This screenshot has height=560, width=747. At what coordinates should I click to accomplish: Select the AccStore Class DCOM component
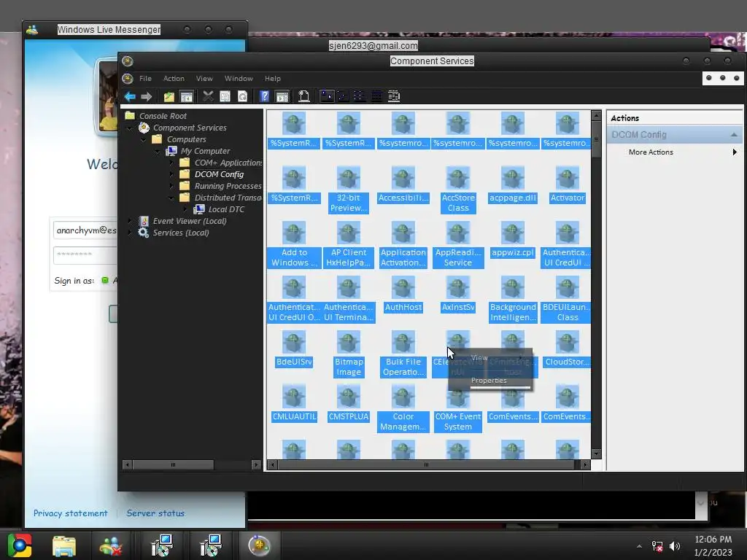pos(458,189)
